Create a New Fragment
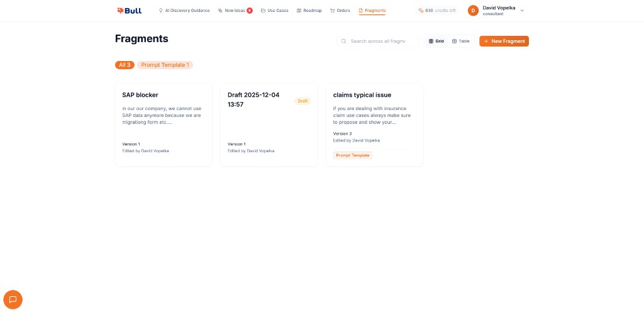The height and width of the screenshot is (317, 644). (x=504, y=42)
